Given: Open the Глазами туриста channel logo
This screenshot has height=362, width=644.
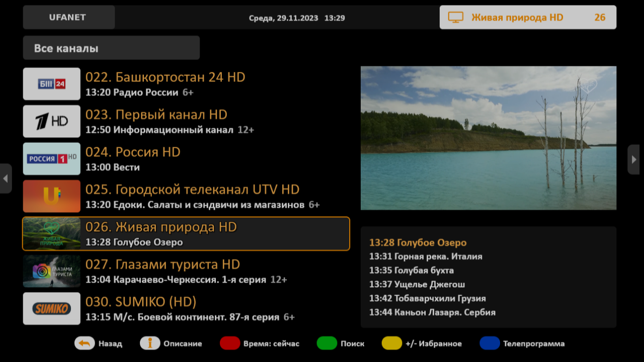Looking at the screenshot, I should click(51, 271).
